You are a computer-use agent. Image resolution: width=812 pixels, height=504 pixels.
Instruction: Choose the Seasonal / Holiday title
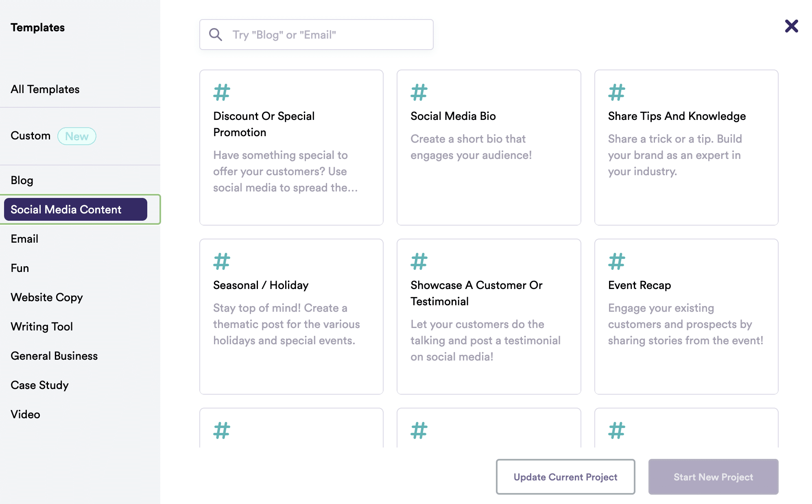pyautogui.click(x=261, y=285)
